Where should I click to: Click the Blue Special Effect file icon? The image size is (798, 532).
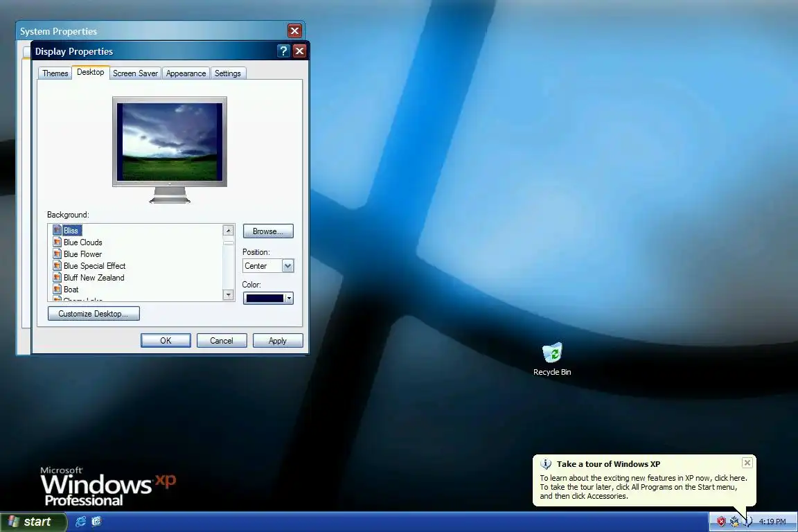point(57,266)
